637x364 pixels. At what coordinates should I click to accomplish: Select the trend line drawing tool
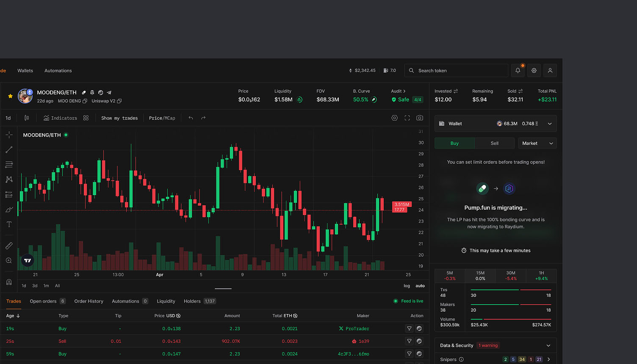pyautogui.click(x=8, y=149)
